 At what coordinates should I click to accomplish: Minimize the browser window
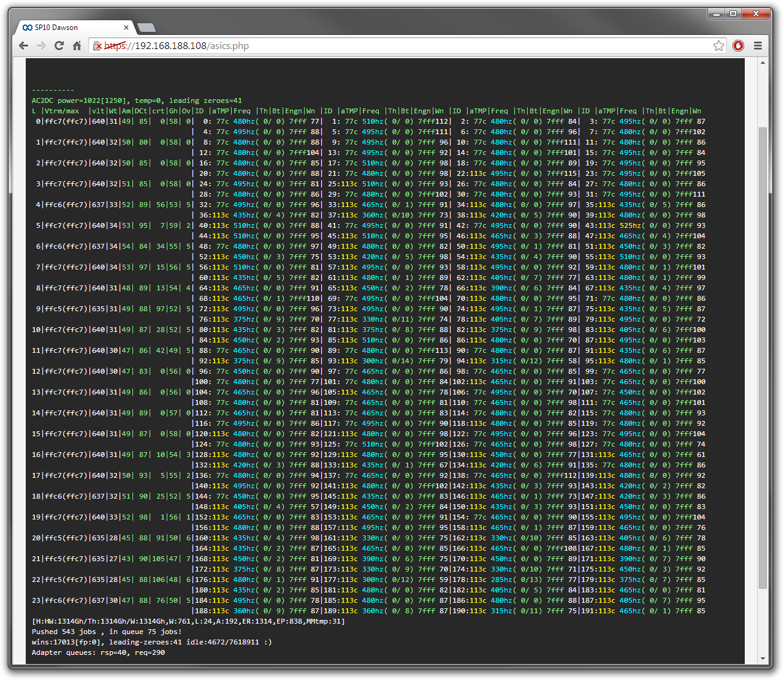click(716, 13)
